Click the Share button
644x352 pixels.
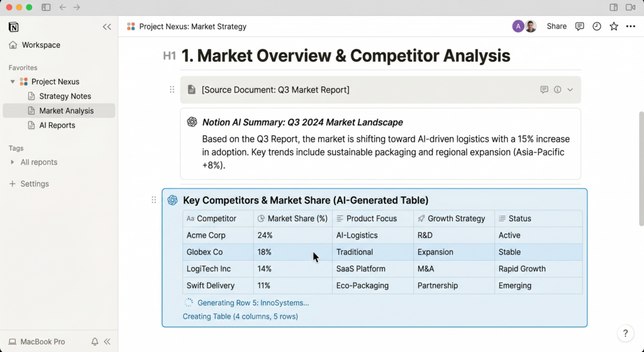coord(557,26)
